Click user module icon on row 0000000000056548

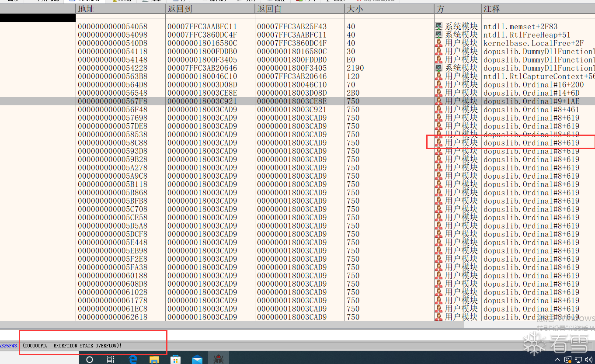point(439,93)
